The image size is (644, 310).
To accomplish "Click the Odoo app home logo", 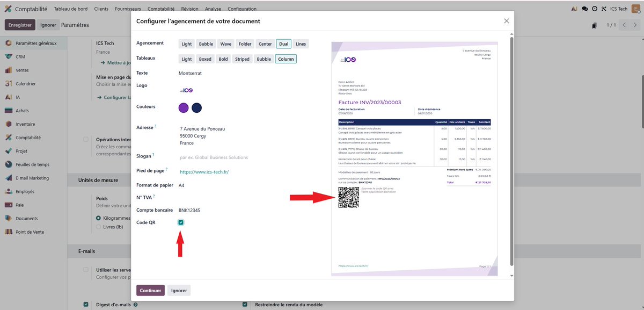I will [8, 9].
